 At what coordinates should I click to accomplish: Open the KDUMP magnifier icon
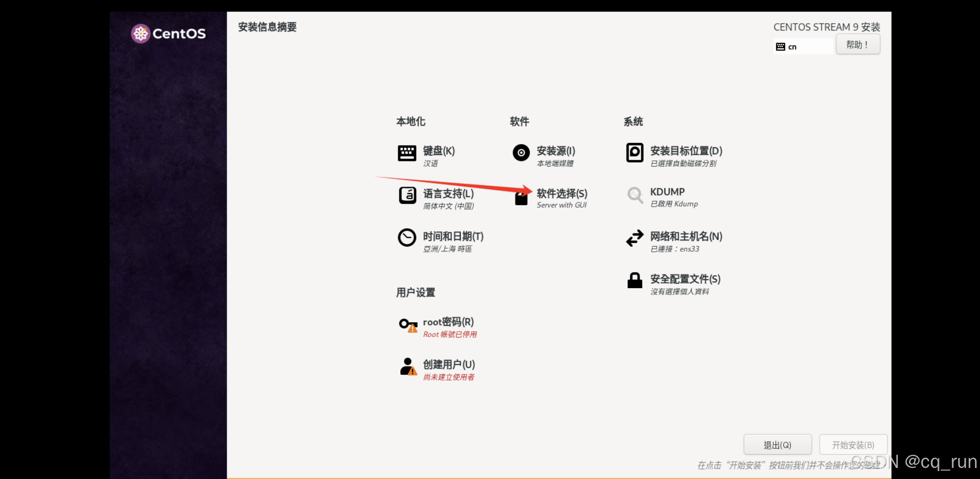click(x=635, y=195)
